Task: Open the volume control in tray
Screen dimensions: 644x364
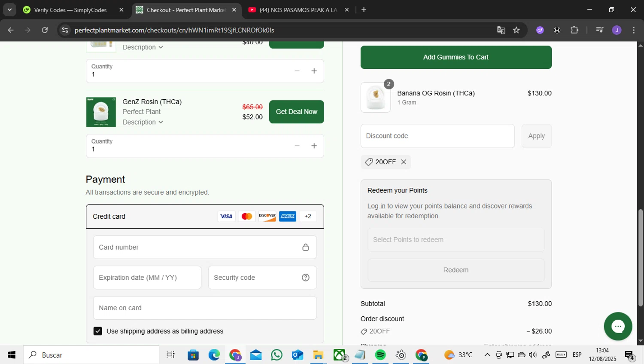Action: click(533, 355)
